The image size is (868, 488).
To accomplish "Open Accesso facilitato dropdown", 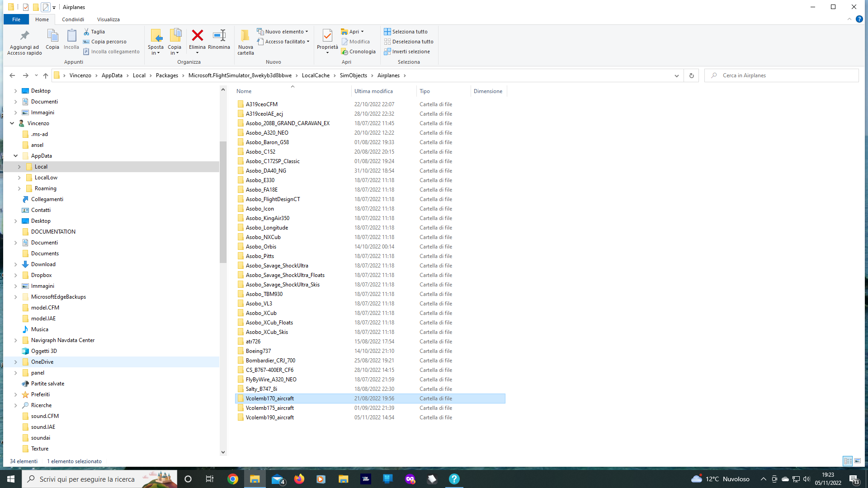I will point(283,42).
